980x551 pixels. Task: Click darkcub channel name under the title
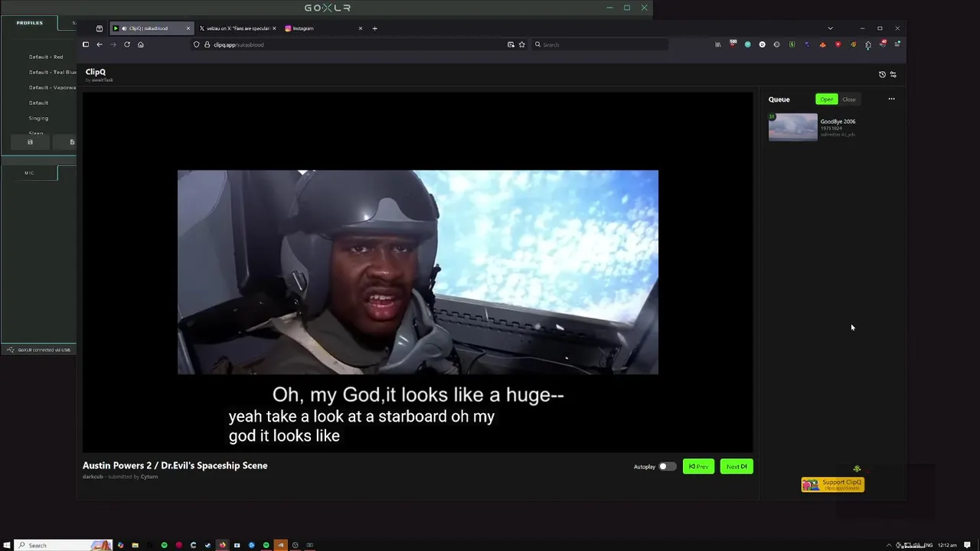coord(93,477)
